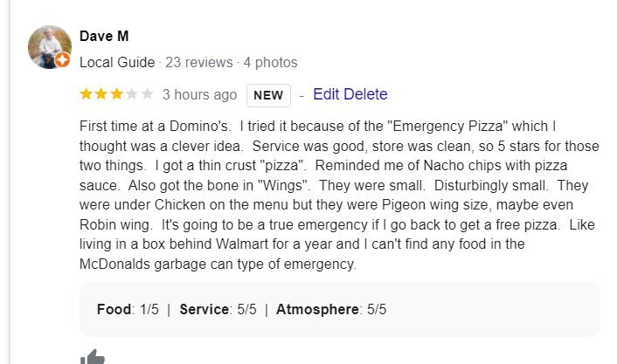Open the Edit review link
The height and width of the screenshot is (364, 617).
(326, 94)
